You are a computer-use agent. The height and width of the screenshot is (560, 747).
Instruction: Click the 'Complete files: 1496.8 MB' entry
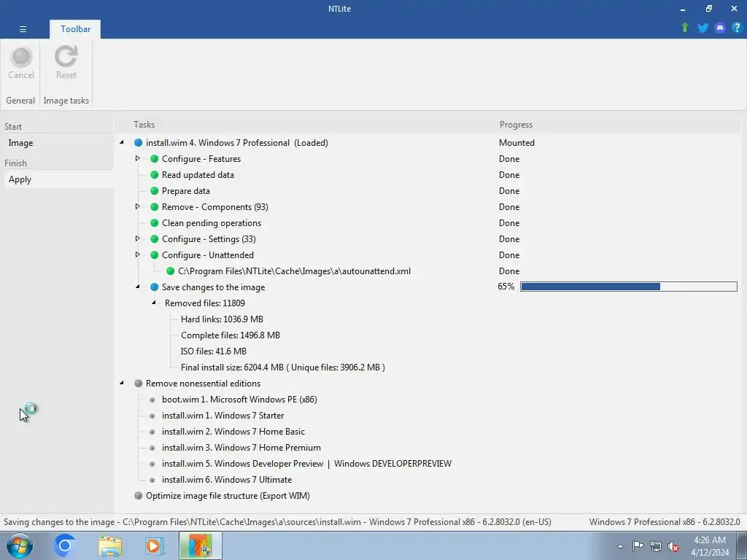(231, 335)
